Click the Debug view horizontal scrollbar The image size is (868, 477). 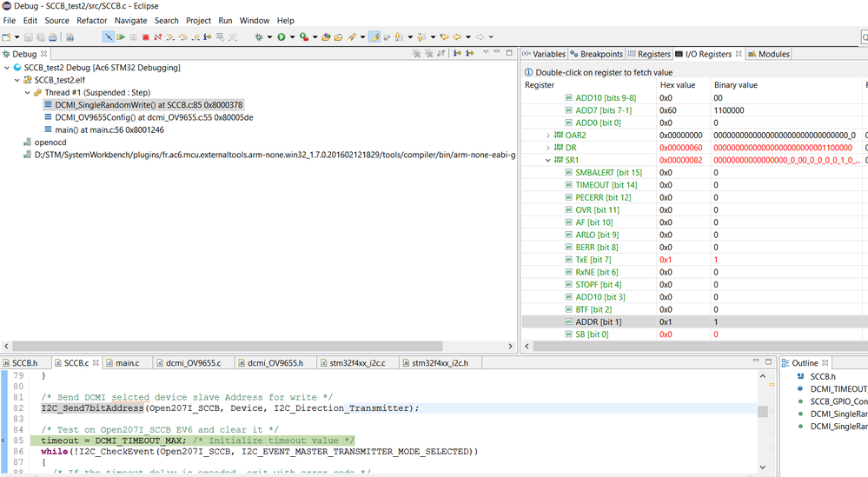tap(228, 346)
